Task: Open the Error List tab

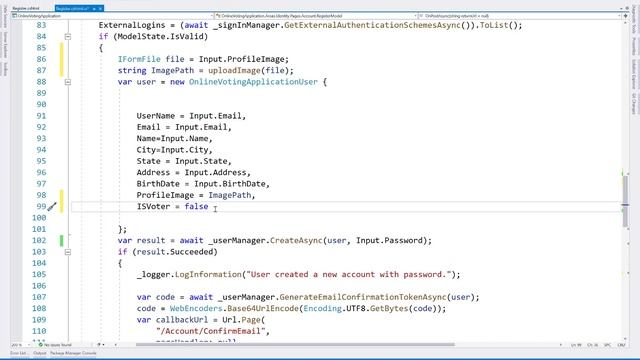Action: click(x=18, y=353)
